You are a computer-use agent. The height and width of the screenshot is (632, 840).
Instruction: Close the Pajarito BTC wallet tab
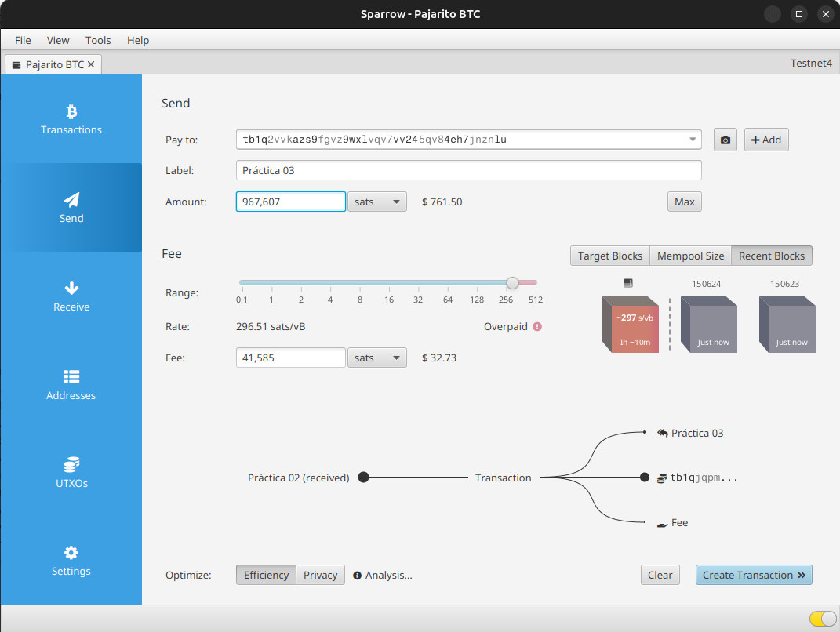(x=91, y=64)
